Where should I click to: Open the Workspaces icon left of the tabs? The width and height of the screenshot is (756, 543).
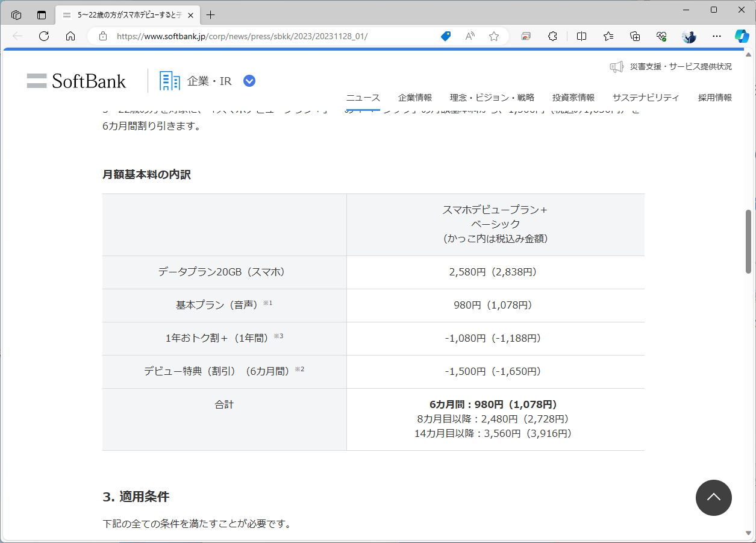coord(16,14)
